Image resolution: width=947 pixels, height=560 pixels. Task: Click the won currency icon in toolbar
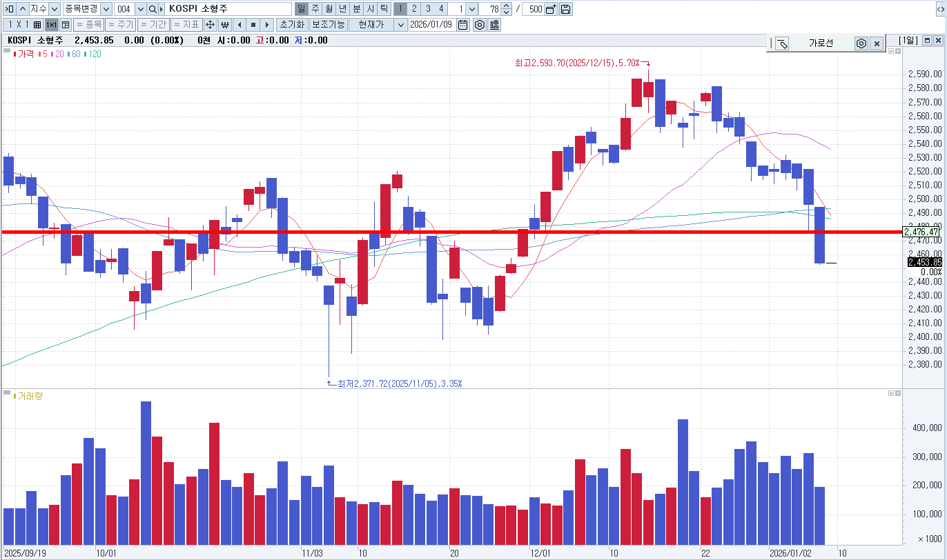[225, 25]
